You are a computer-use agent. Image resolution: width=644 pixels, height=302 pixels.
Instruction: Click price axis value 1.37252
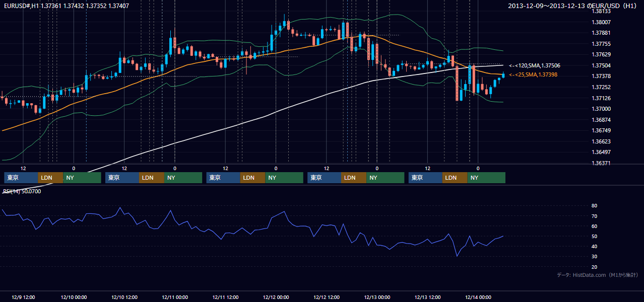602,87
